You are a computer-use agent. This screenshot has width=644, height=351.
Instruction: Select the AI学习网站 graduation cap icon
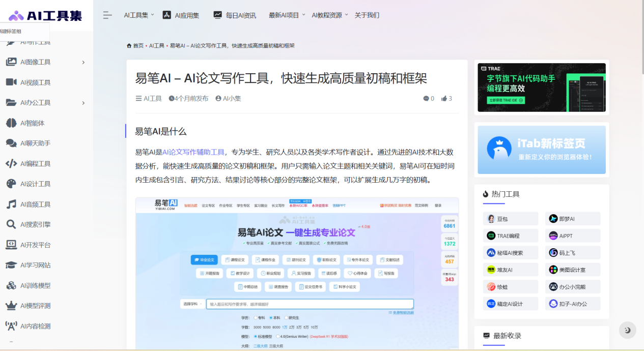11,265
